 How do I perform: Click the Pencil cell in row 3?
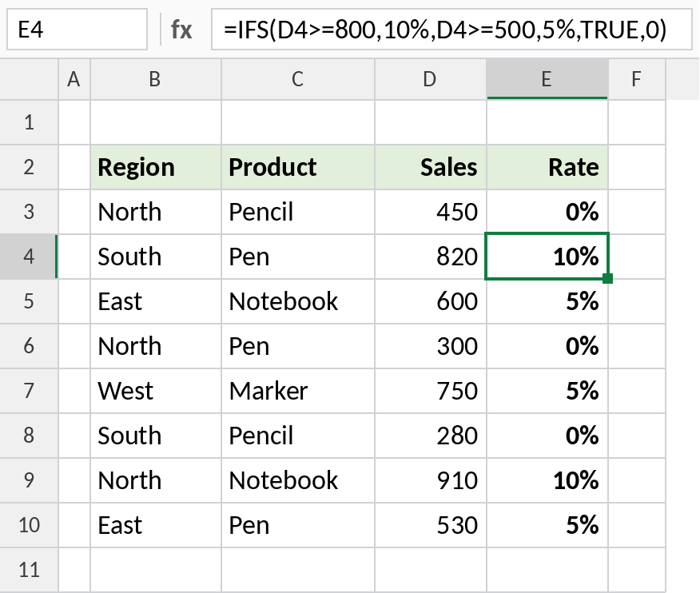(298, 212)
